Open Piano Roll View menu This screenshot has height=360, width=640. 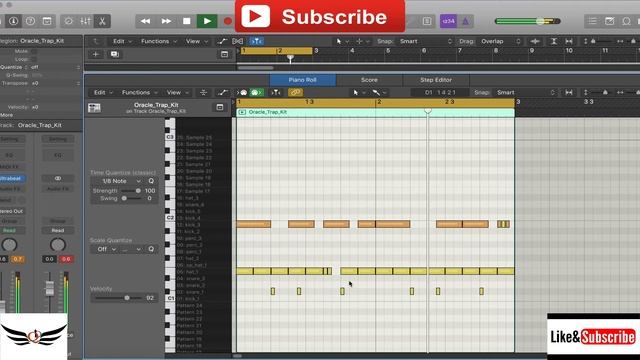(x=178, y=93)
